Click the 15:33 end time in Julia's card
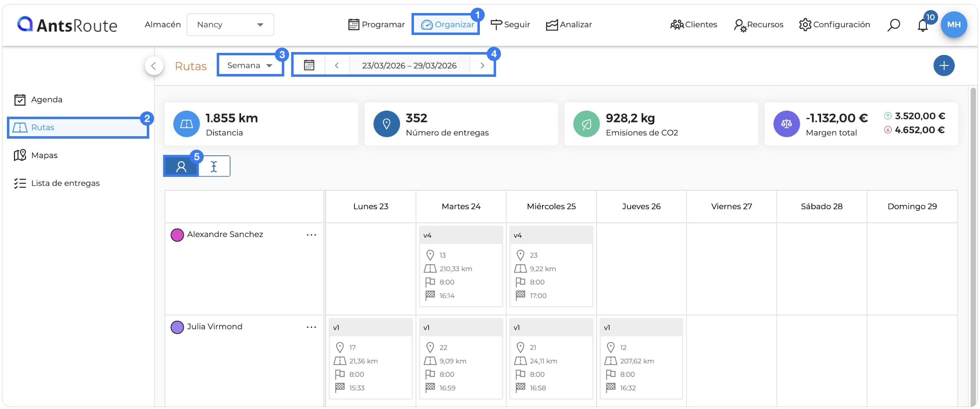 click(357, 388)
